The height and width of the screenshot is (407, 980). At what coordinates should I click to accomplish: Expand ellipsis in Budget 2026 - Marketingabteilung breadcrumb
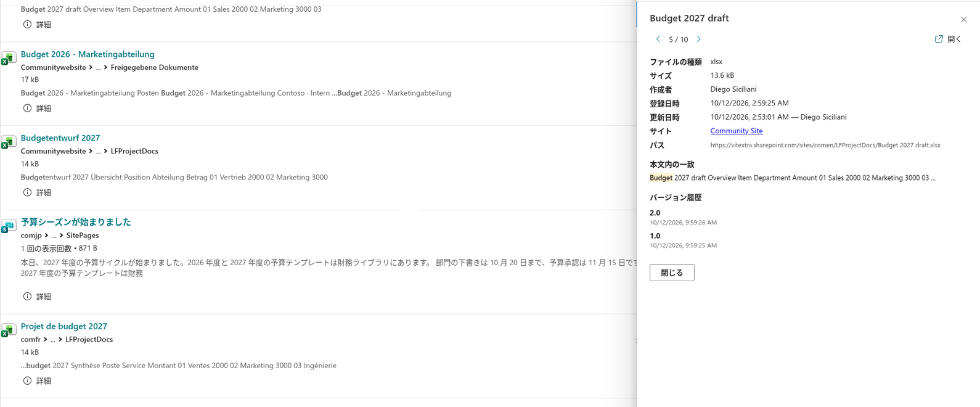[x=98, y=67]
